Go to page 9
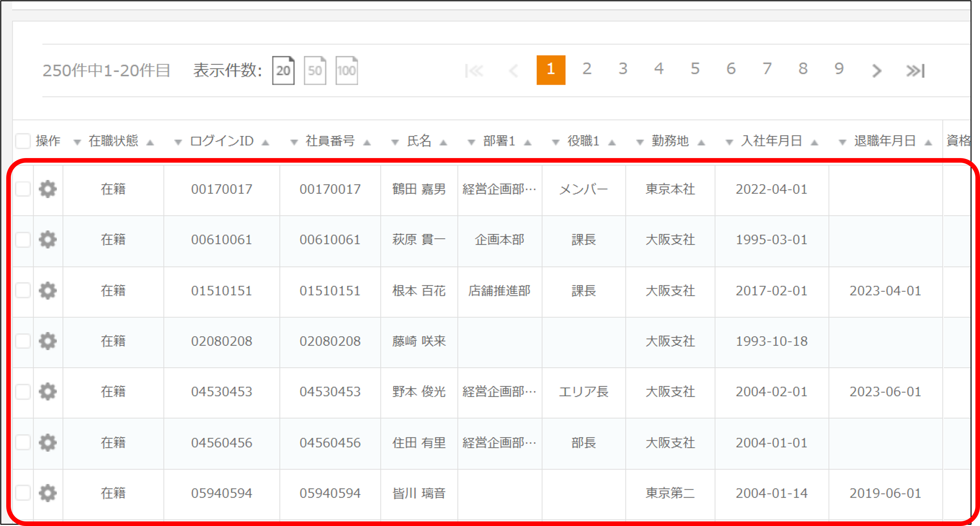The height and width of the screenshot is (526, 980). tap(839, 69)
